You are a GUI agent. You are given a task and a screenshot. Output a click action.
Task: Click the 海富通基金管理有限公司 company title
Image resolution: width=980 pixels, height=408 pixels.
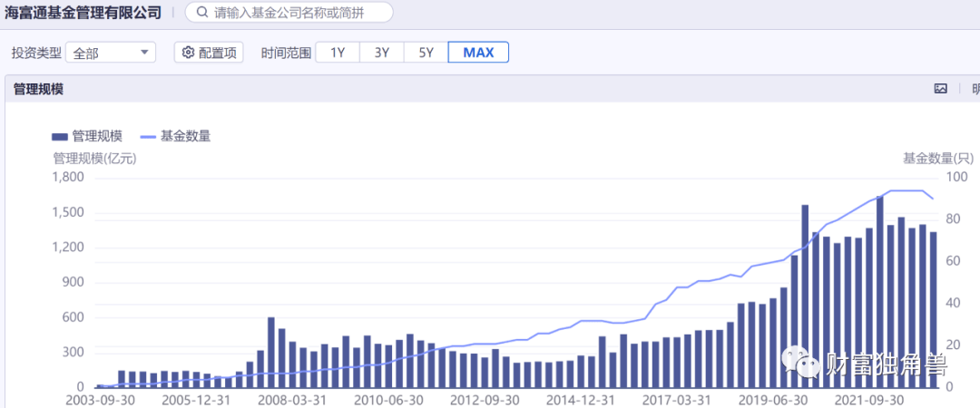(83, 12)
